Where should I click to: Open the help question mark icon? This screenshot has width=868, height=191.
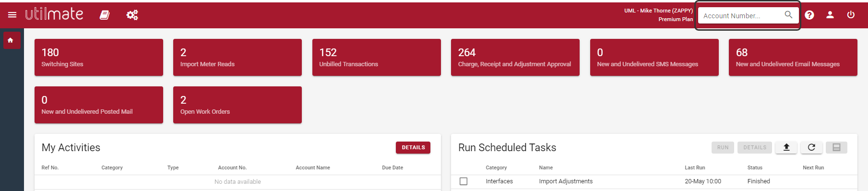click(x=809, y=15)
